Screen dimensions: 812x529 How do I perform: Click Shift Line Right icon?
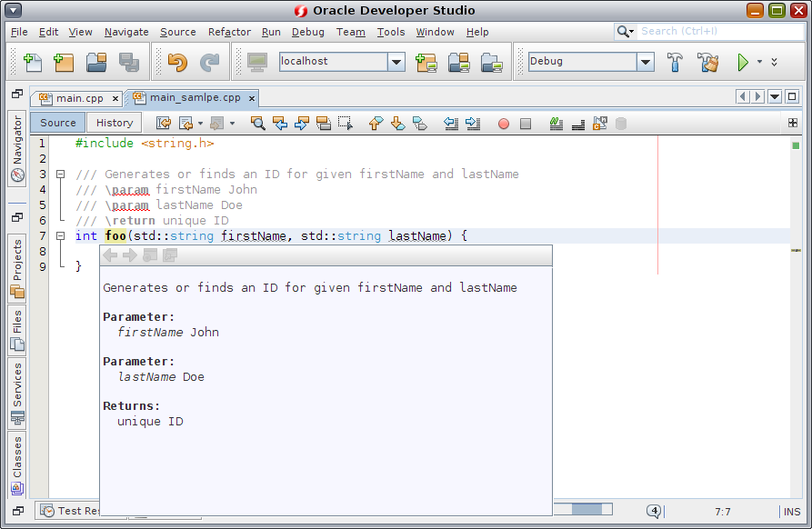pos(473,124)
